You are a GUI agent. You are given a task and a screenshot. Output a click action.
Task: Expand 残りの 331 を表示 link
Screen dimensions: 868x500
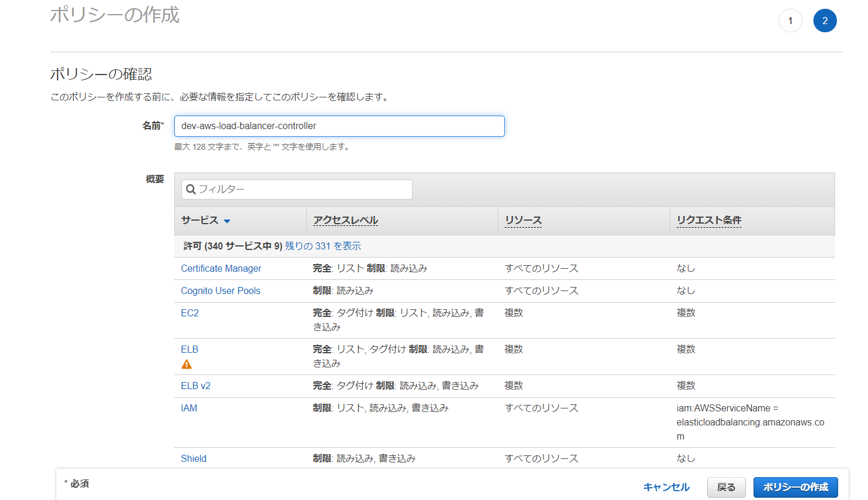pyautogui.click(x=323, y=246)
